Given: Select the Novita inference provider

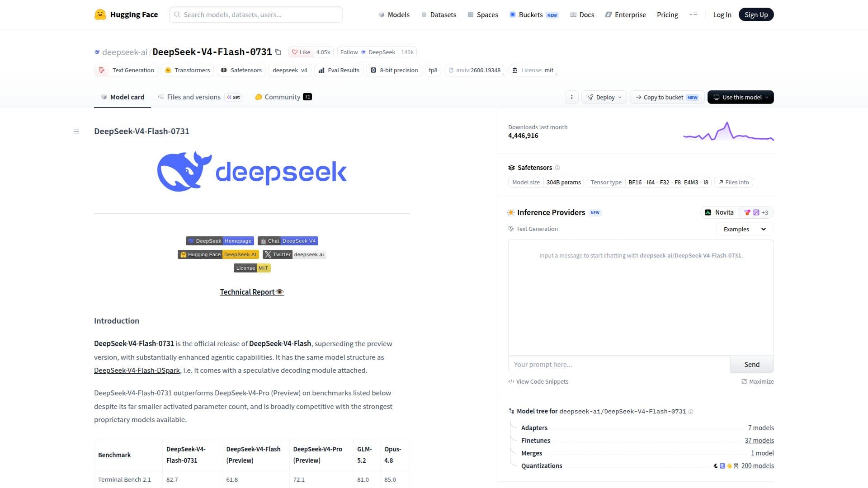Looking at the screenshot, I should [719, 212].
